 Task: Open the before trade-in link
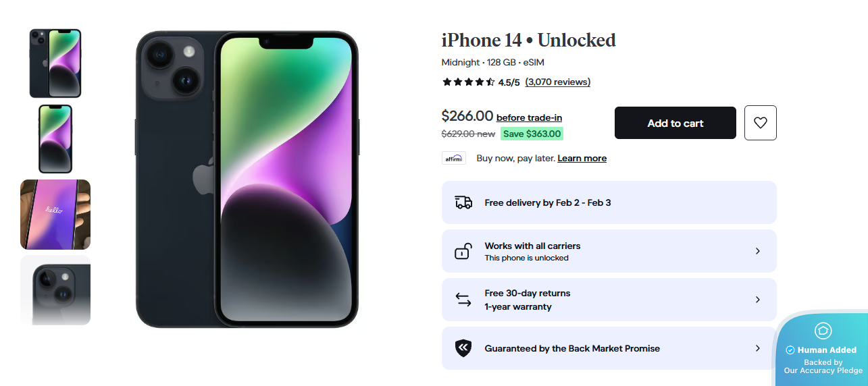tap(529, 117)
